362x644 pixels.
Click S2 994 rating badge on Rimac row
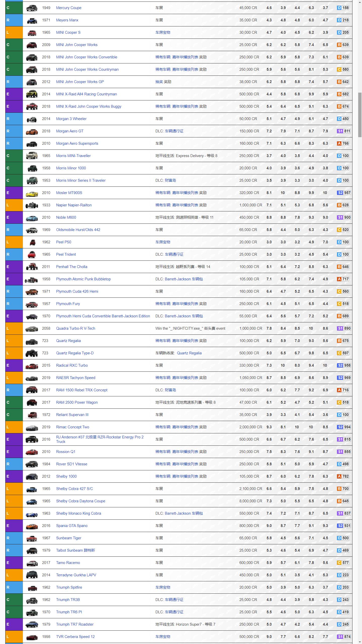pos(344,427)
